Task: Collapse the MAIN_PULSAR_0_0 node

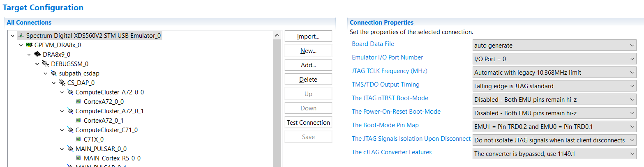Action: (x=62, y=149)
